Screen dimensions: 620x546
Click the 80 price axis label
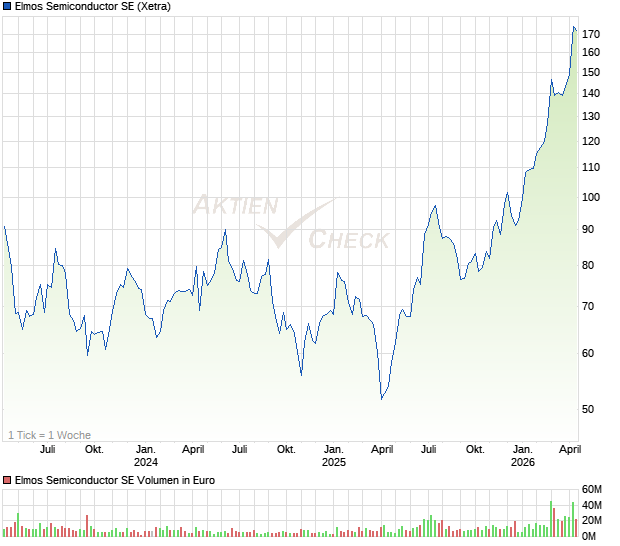point(588,265)
